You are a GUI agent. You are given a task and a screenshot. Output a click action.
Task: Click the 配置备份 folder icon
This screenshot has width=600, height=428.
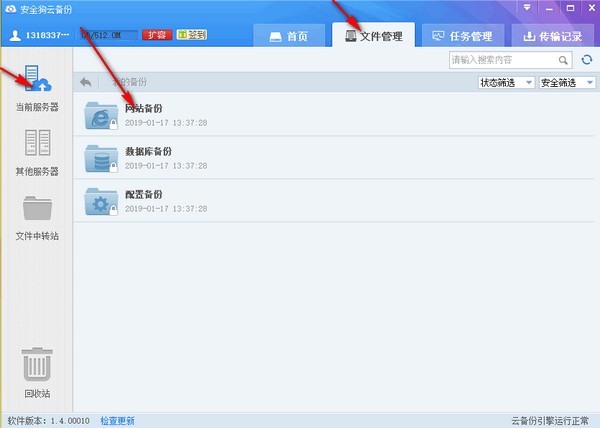click(x=101, y=202)
